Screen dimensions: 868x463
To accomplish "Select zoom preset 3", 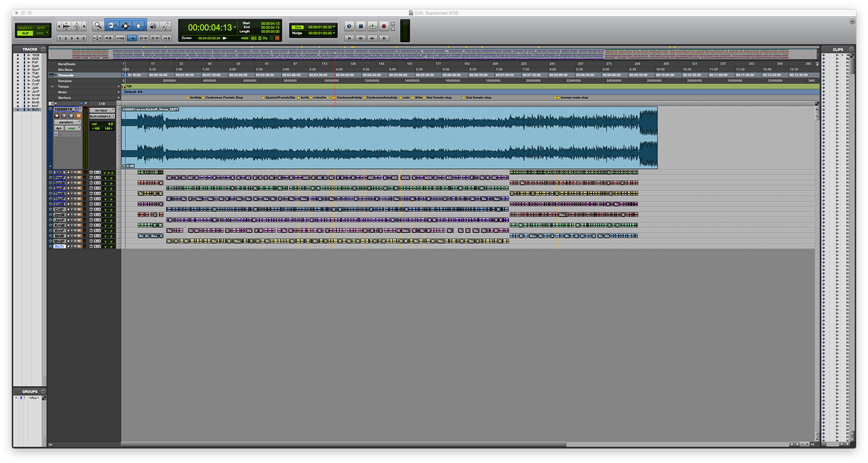I will pos(72,38).
